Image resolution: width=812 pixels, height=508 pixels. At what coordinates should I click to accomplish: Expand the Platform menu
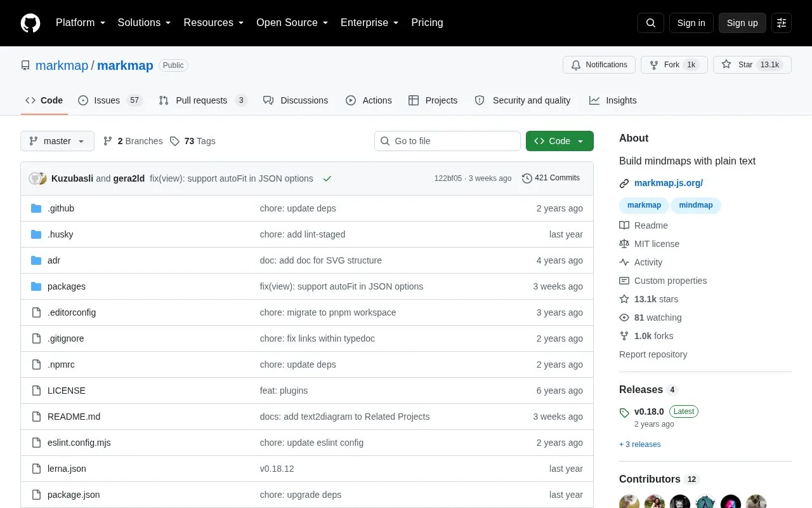click(81, 23)
